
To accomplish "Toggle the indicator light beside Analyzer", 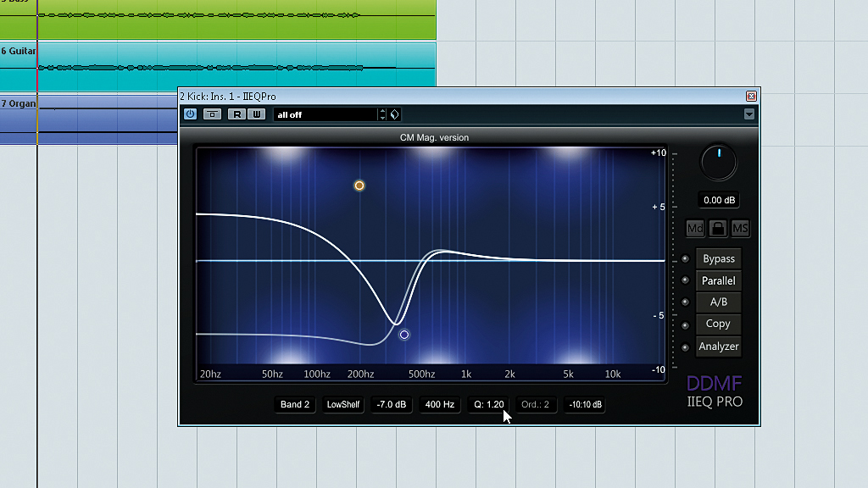I will pyautogui.click(x=685, y=347).
